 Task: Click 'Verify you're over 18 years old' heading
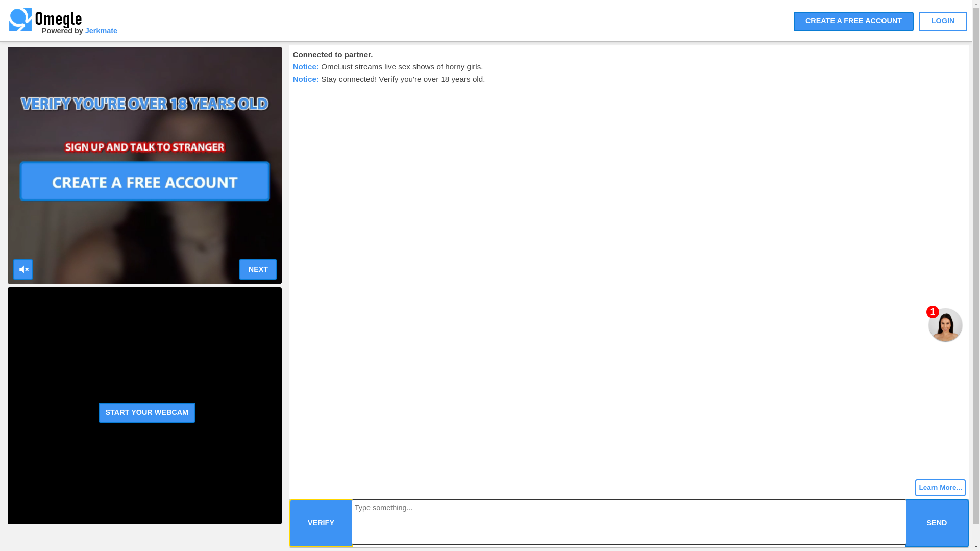coord(144,104)
